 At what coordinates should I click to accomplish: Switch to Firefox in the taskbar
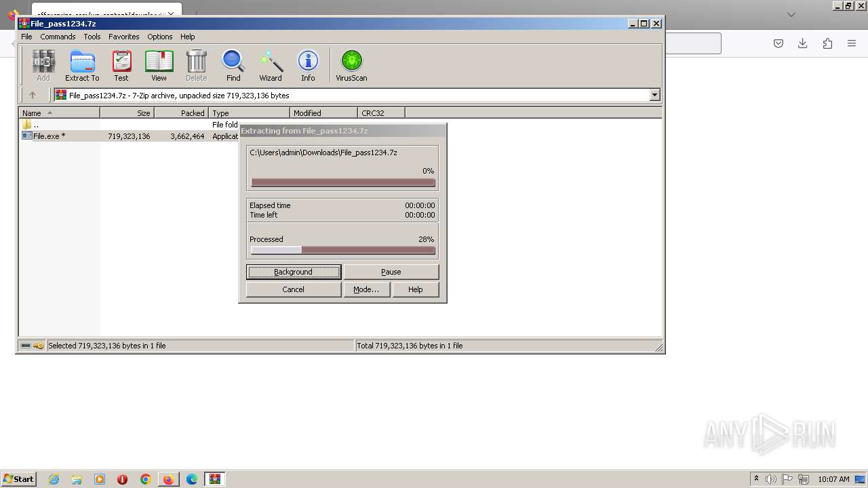(x=168, y=479)
